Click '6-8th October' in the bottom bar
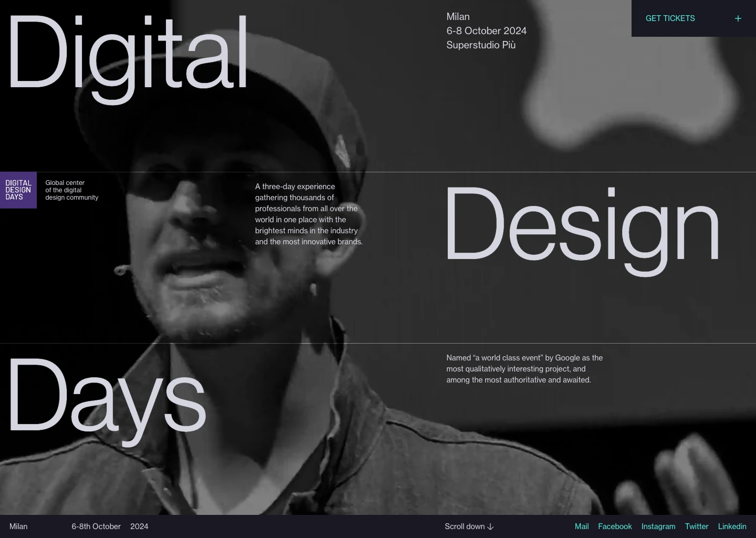Image resolution: width=756 pixels, height=538 pixels. [96, 526]
